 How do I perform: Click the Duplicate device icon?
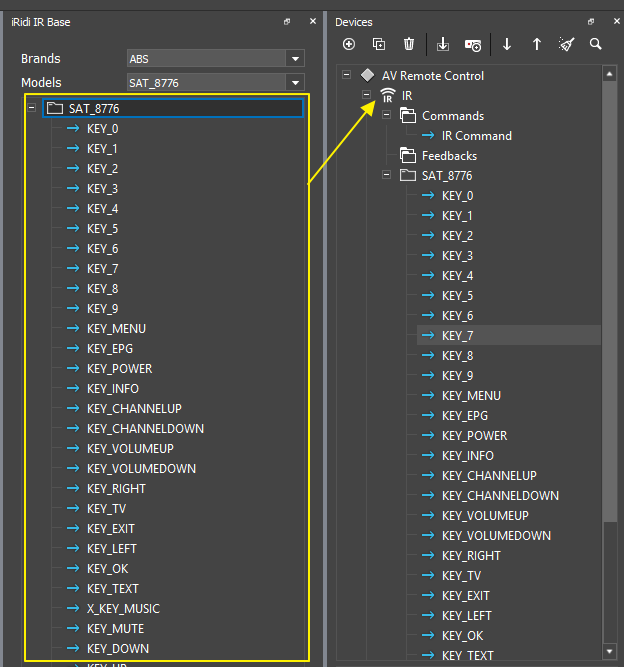(x=379, y=44)
